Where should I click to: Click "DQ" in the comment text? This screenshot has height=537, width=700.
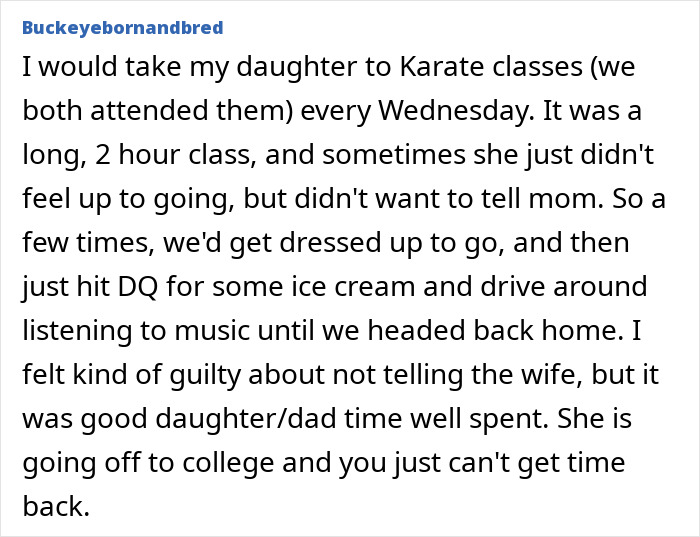(138, 288)
